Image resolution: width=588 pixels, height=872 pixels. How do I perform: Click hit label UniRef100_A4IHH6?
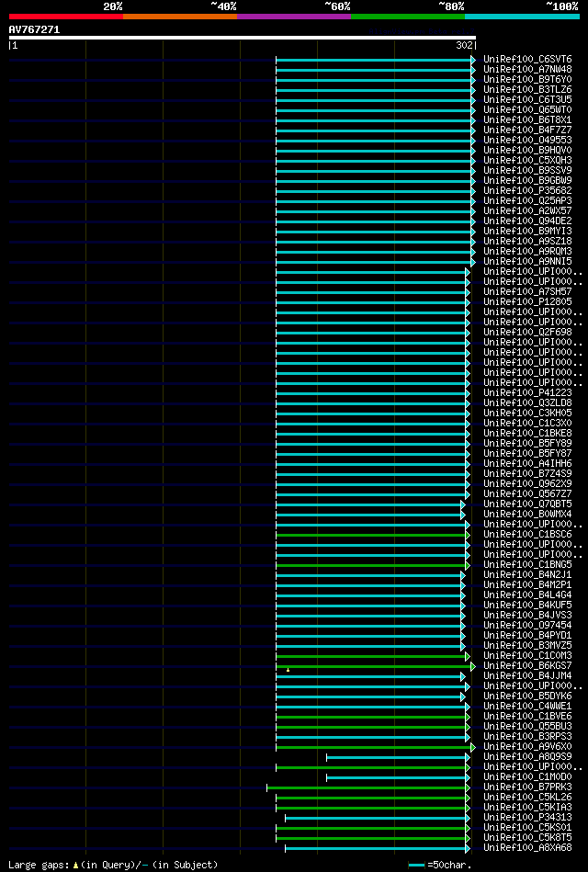(x=527, y=464)
